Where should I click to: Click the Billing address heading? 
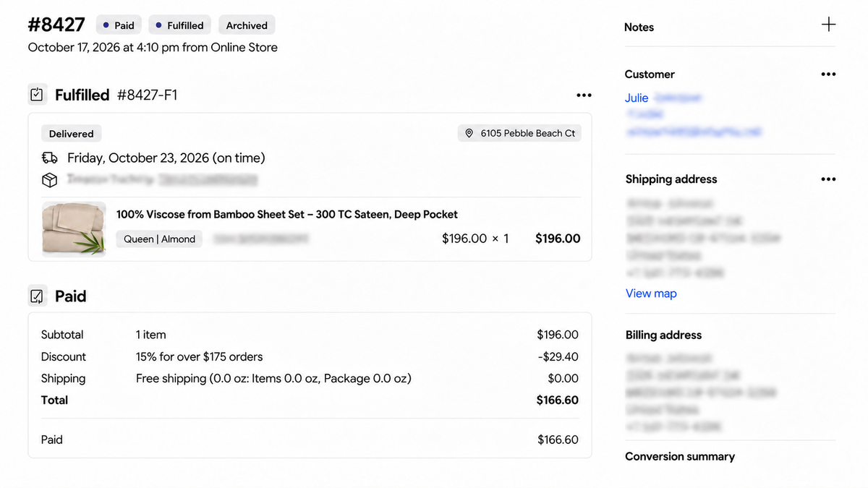(x=663, y=335)
